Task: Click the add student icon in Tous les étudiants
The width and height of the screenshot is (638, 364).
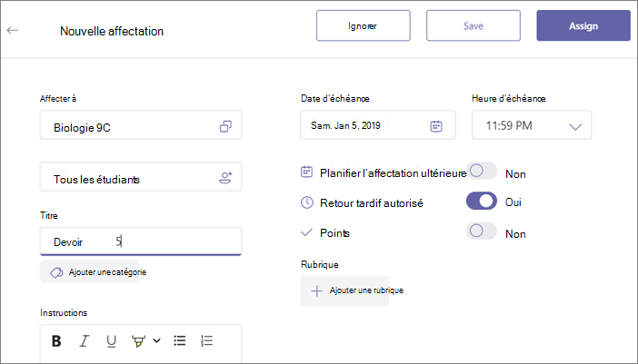Action: [x=225, y=178]
